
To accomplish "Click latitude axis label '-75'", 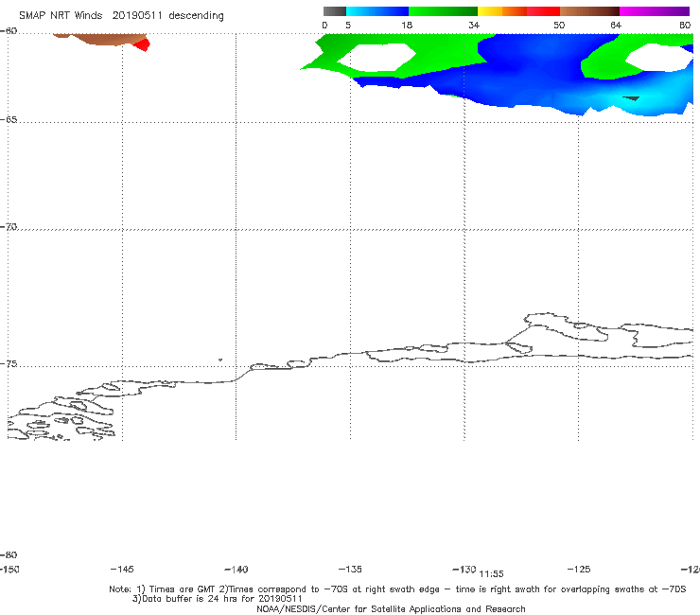I will pos(9,363).
